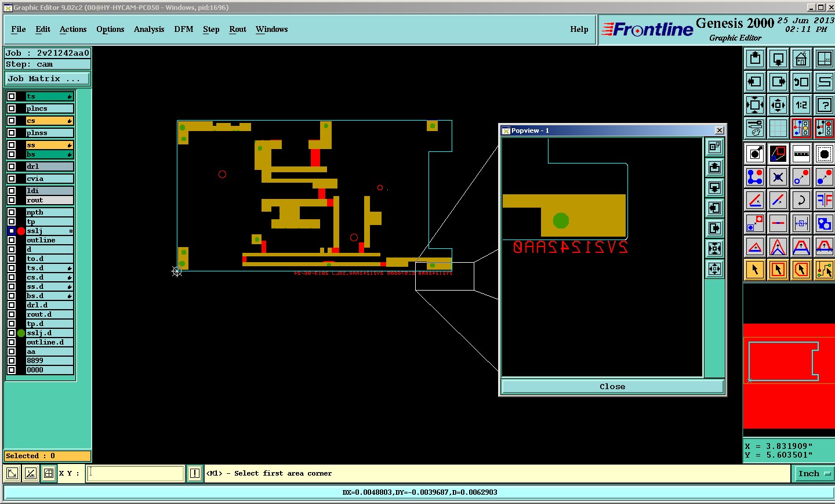Open the Actions menu
The width and height of the screenshot is (835, 504).
pos(73,29)
